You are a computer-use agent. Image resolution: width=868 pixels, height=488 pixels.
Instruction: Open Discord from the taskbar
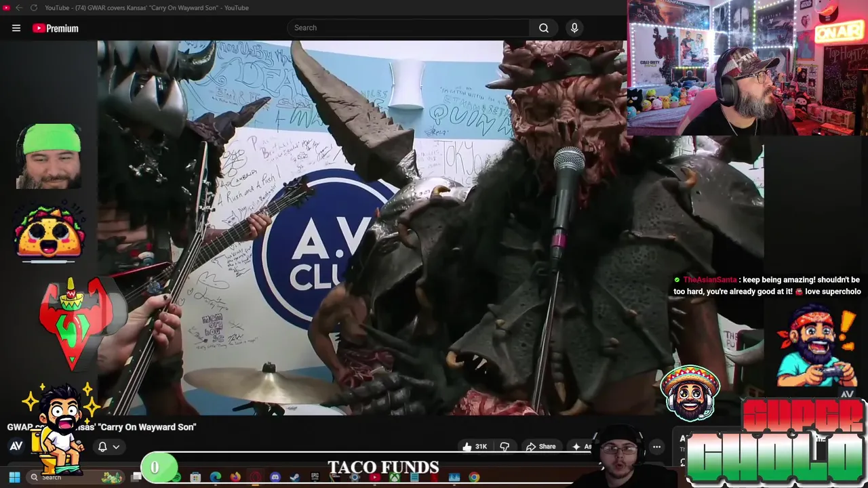(x=275, y=477)
